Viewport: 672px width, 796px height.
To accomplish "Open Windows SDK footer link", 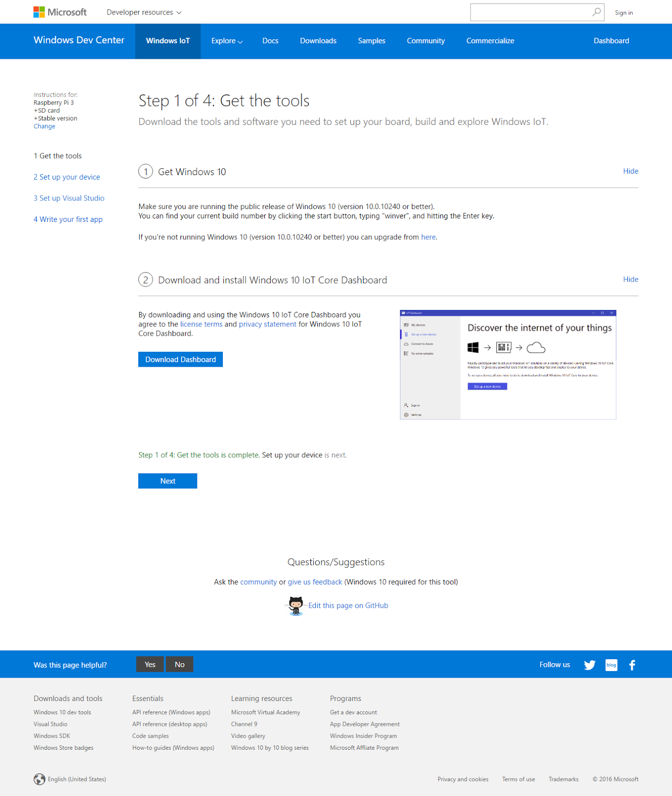I will click(52, 736).
